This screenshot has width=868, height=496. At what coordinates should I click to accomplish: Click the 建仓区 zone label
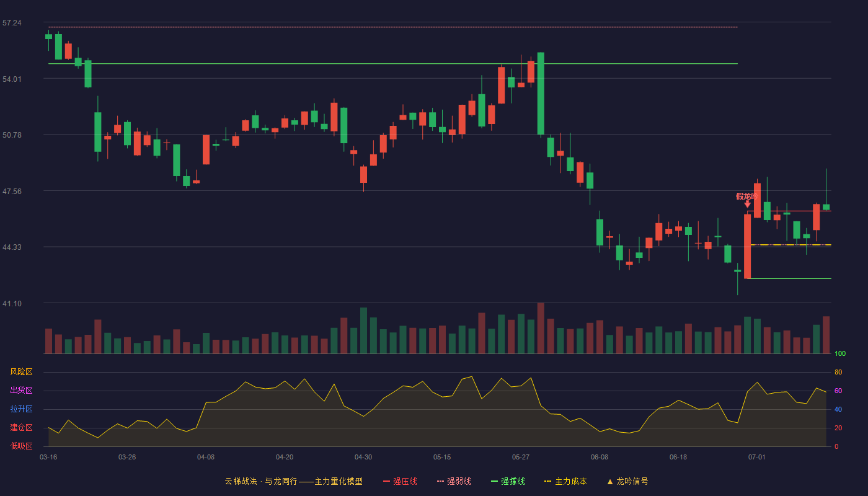[21, 428]
